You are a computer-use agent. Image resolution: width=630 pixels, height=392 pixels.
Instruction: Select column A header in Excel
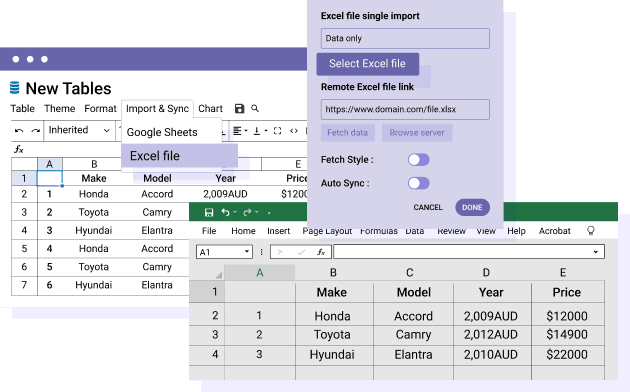[260, 273]
